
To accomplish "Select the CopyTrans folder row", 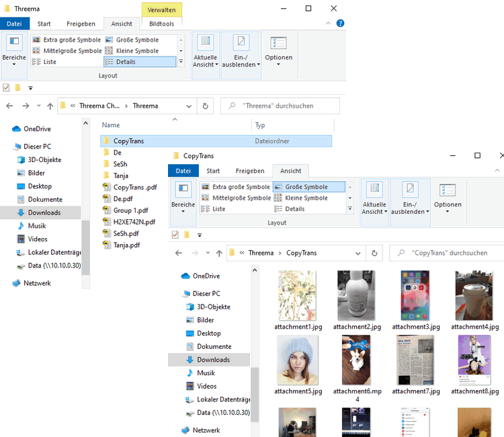I will (x=216, y=141).
